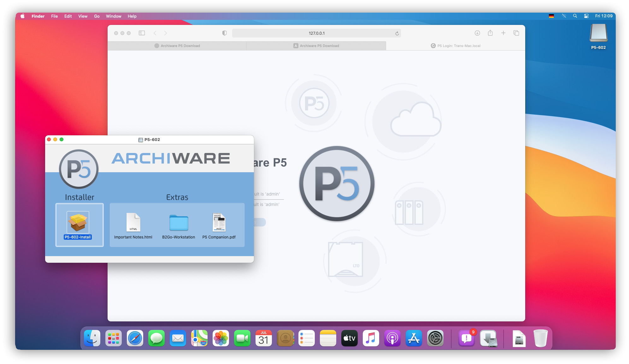This screenshot has width=629, height=364.
Task: Open Music from the Dock
Action: (x=371, y=338)
